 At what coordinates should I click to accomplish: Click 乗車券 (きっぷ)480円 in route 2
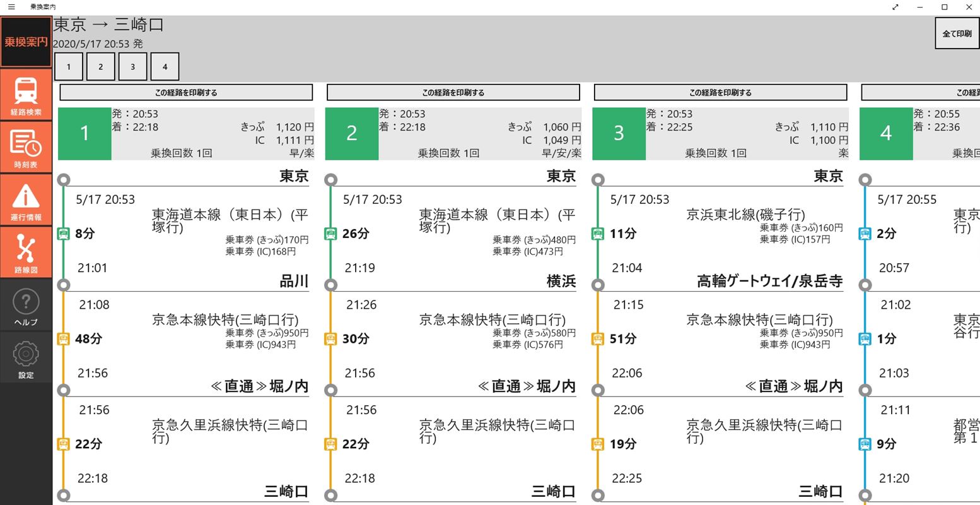(534, 240)
